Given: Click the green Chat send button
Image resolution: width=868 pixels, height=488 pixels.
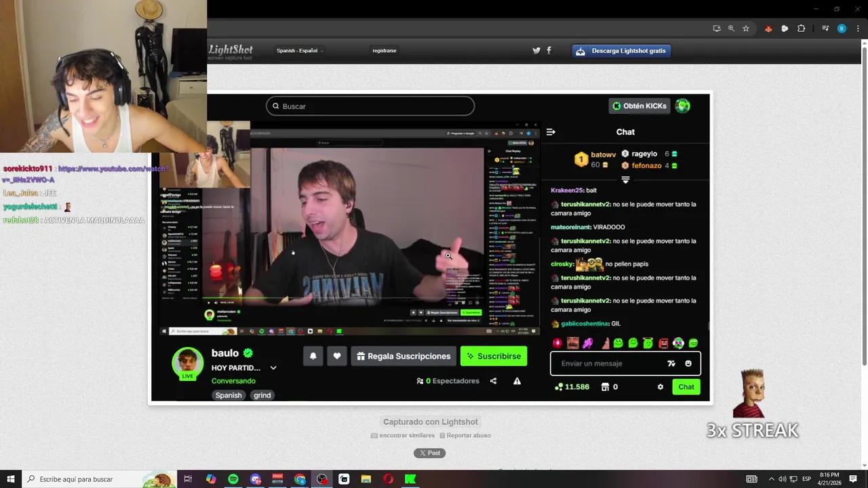Looking at the screenshot, I should [x=686, y=387].
